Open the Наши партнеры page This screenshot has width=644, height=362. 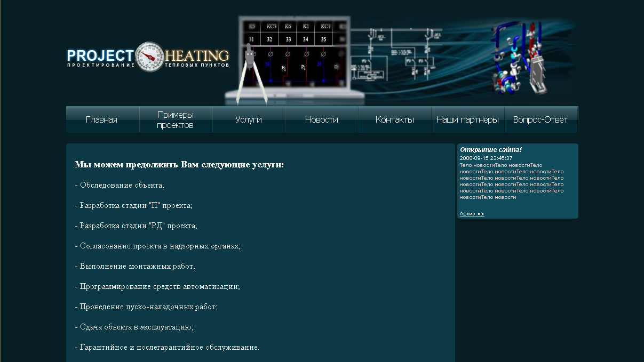coord(467,120)
